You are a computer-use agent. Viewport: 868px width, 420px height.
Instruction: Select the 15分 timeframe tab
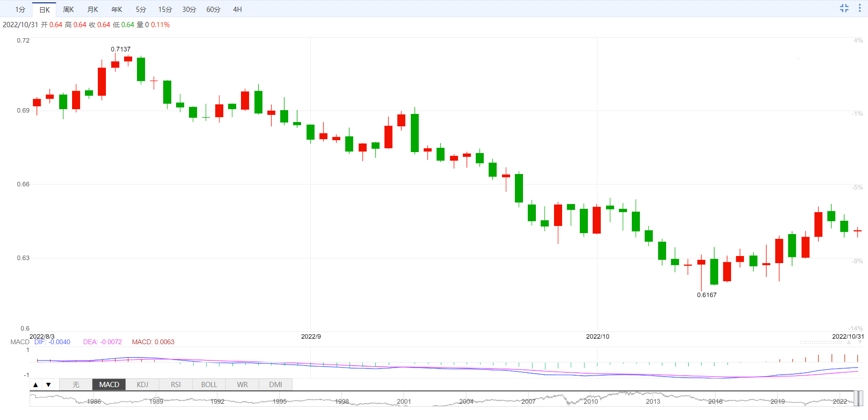pyautogui.click(x=165, y=10)
